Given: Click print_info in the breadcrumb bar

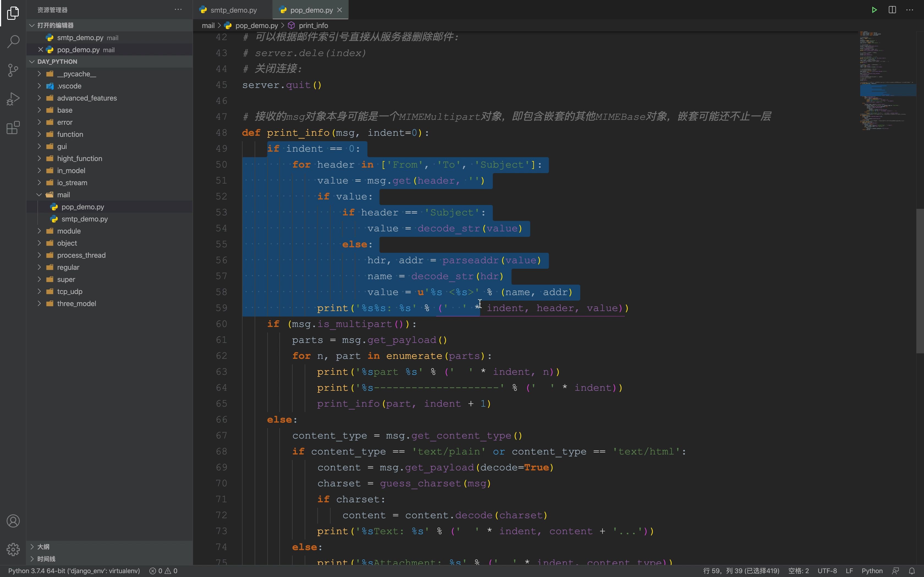Looking at the screenshot, I should 313,25.
